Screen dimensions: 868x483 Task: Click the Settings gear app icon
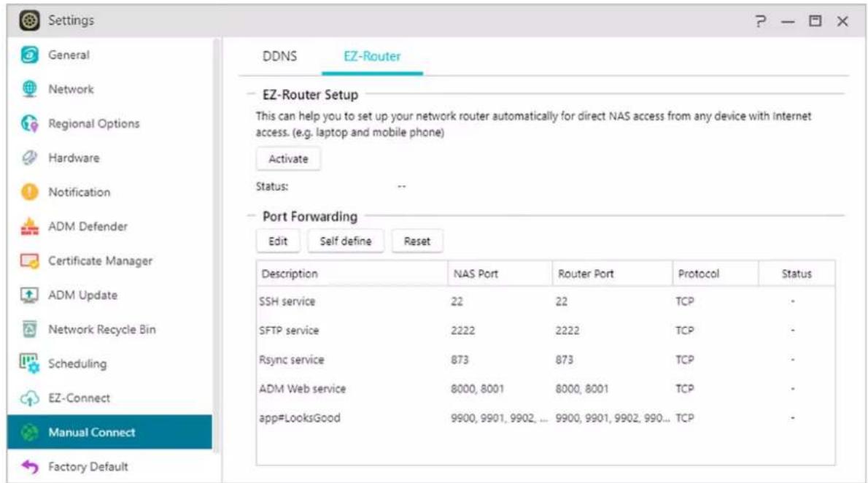(29, 20)
